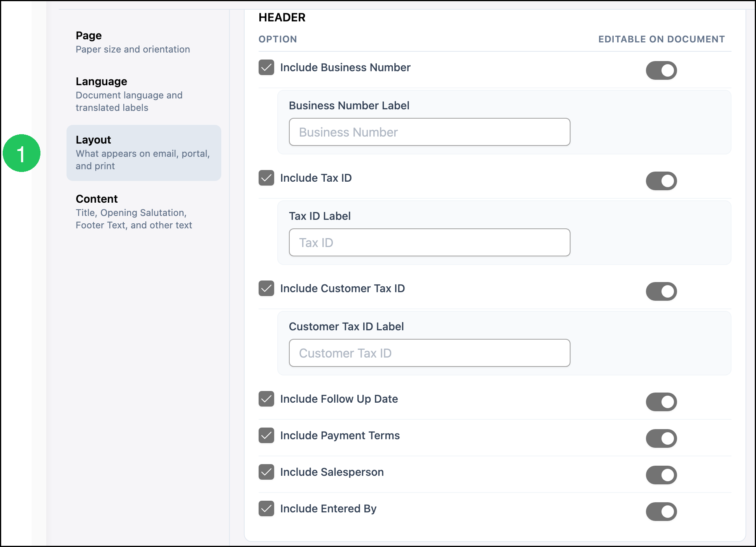Click the 'Include Follow Up Date' label text
The height and width of the screenshot is (547, 756).
coord(339,399)
